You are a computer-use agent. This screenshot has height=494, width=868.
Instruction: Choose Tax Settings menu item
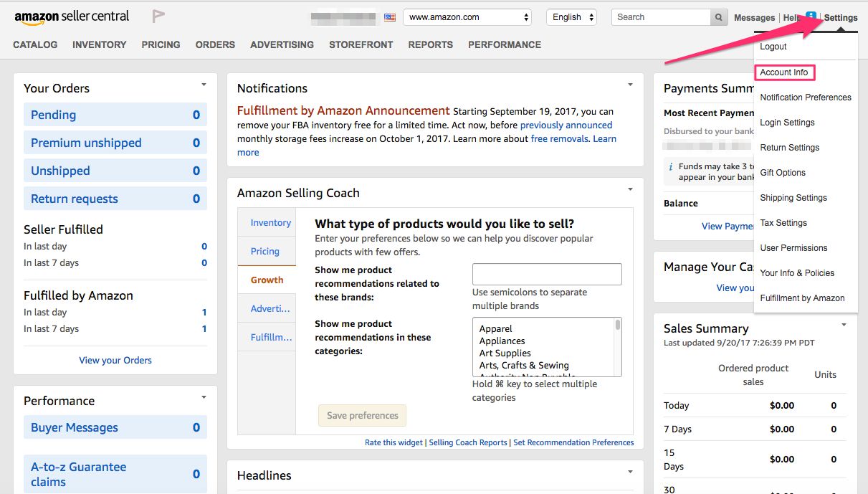click(783, 223)
